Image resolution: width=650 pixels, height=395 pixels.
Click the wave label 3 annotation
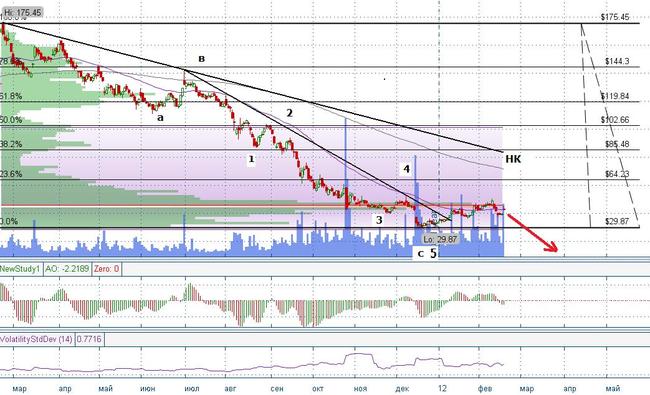click(x=379, y=220)
